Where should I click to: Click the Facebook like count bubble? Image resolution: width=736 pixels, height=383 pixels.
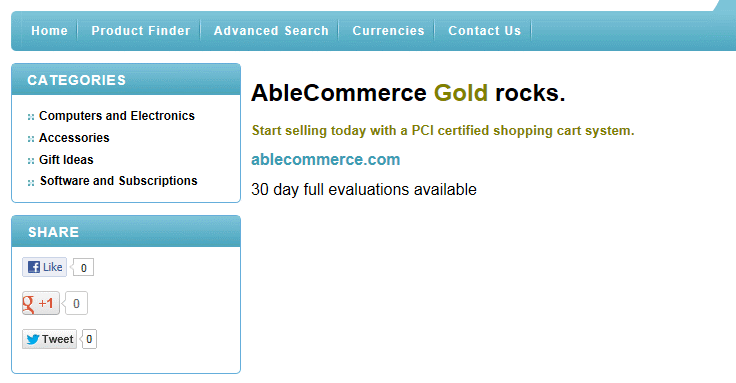tap(83, 268)
